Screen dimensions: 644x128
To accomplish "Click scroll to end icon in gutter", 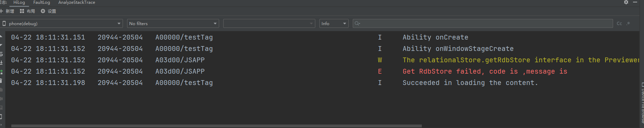I will 1,63.
